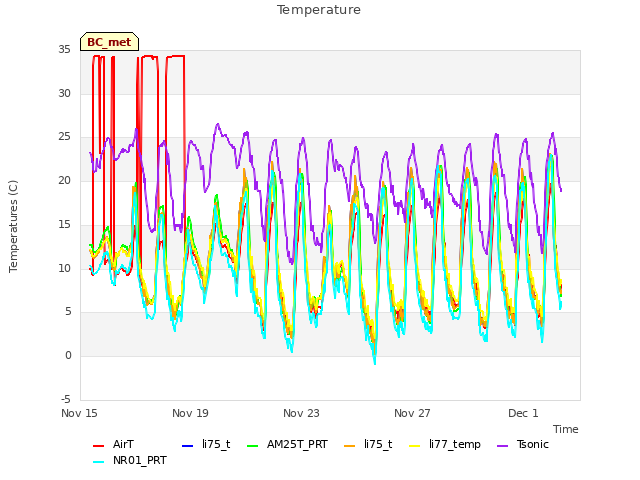Click the Nov 15 x-axis label
Screen dimensions: 640x480
79,413
